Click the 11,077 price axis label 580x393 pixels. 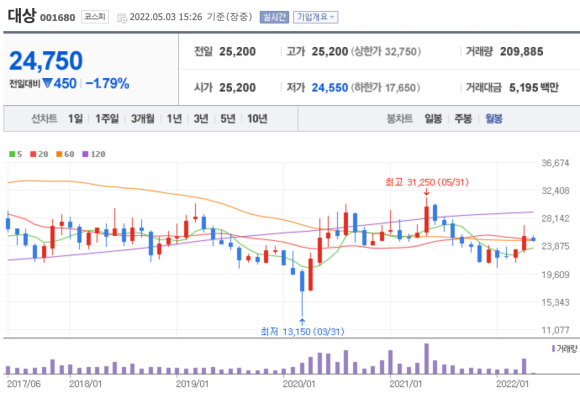(556, 330)
